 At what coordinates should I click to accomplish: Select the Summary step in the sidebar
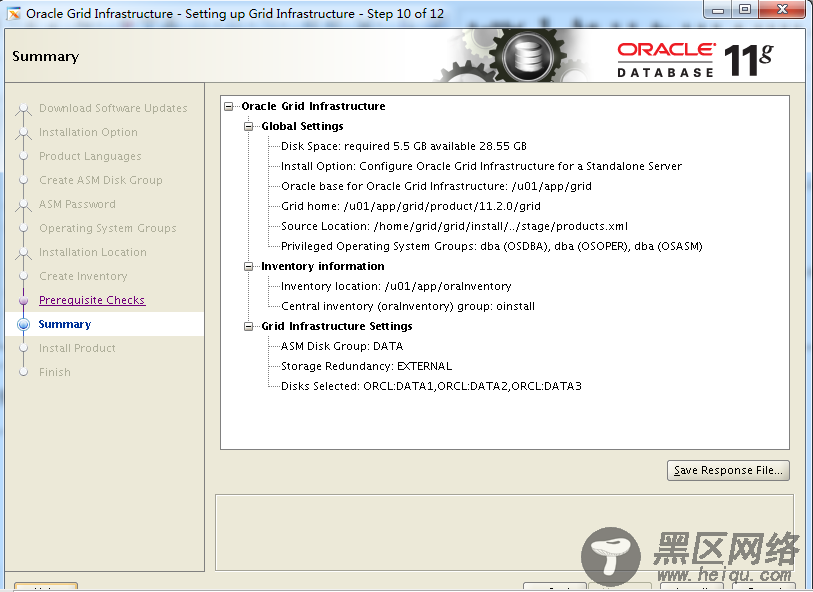click(65, 324)
